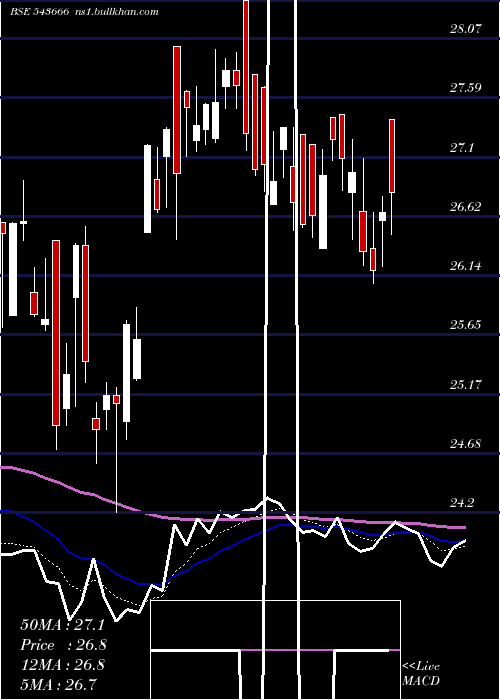Click the ns1.bullkhan.com source text

117,12
